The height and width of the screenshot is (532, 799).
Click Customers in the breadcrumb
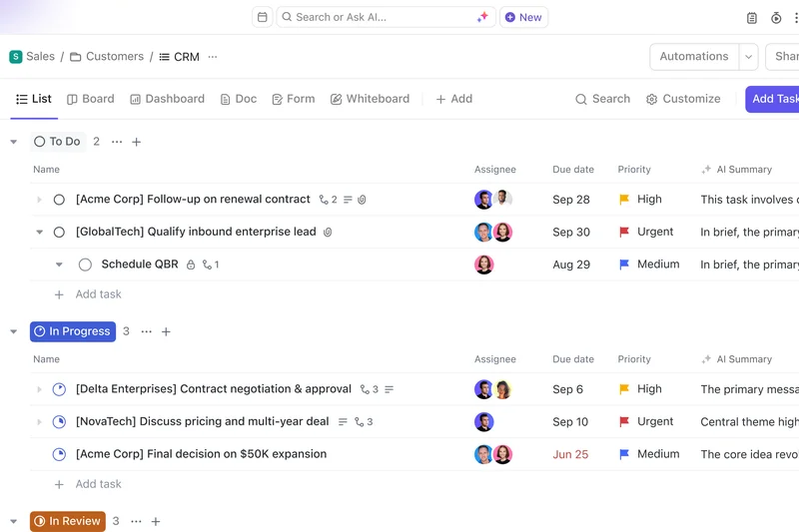click(x=114, y=57)
